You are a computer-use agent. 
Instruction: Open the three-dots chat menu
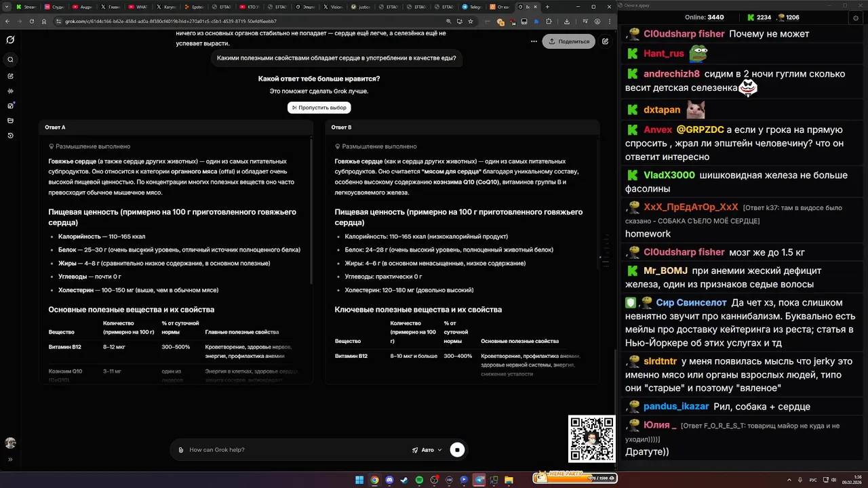click(x=535, y=41)
